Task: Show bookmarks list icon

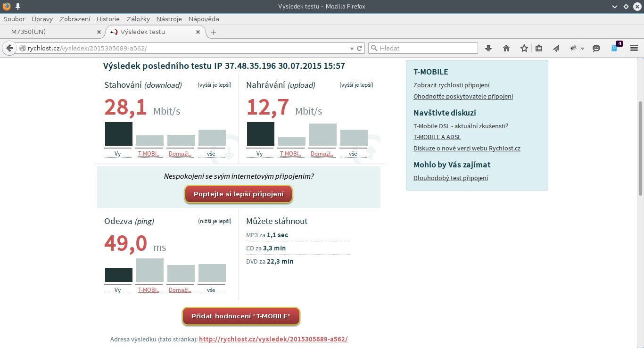Action: 539,48
